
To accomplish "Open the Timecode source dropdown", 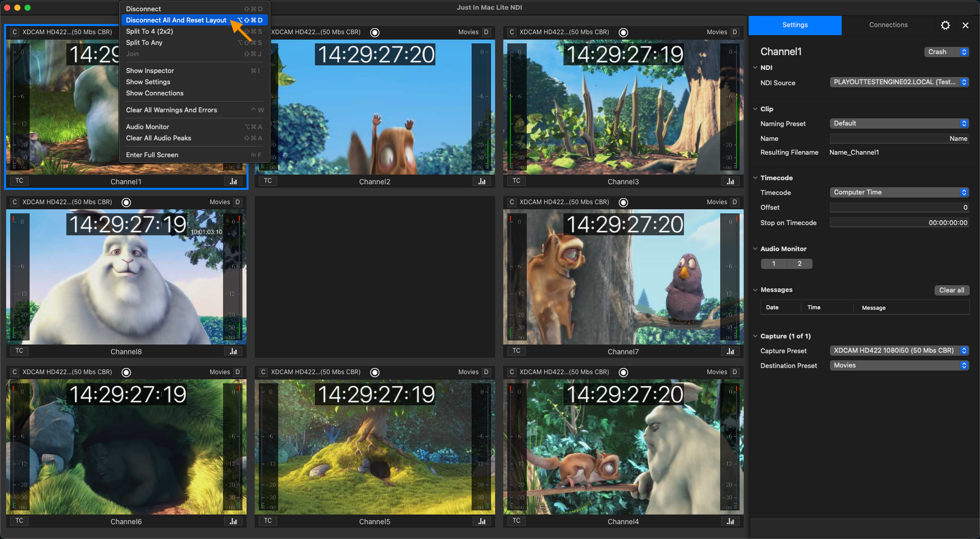I will point(899,192).
